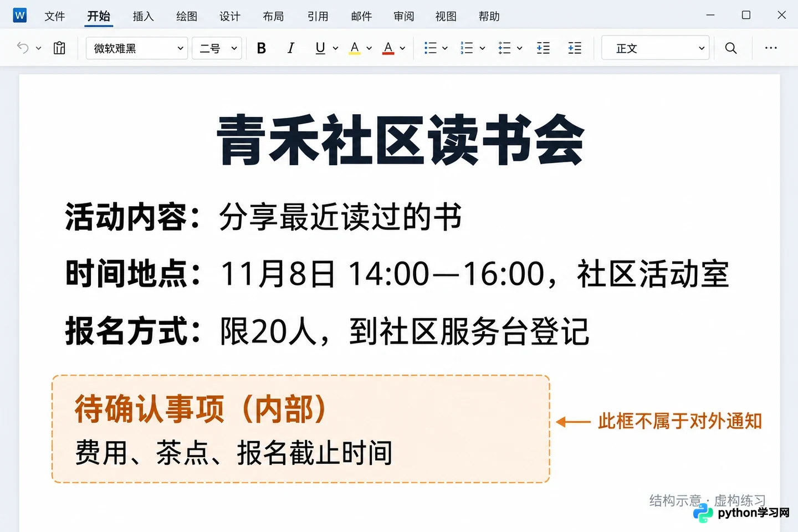Image resolution: width=798 pixels, height=532 pixels.
Task: Switch to the 视图 tab
Action: pyautogui.click(x=446, y=16)
